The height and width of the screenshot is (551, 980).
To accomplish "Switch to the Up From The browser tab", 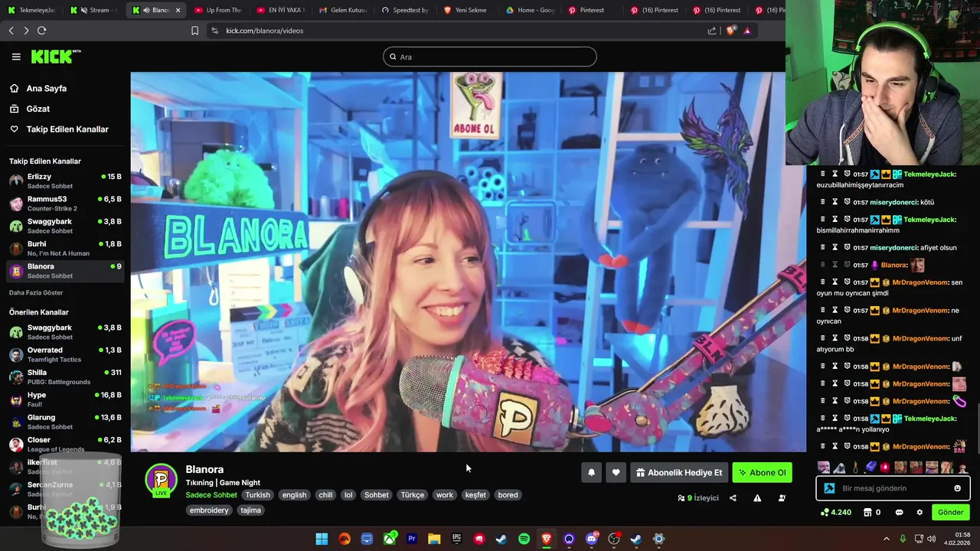I will 218,10.
